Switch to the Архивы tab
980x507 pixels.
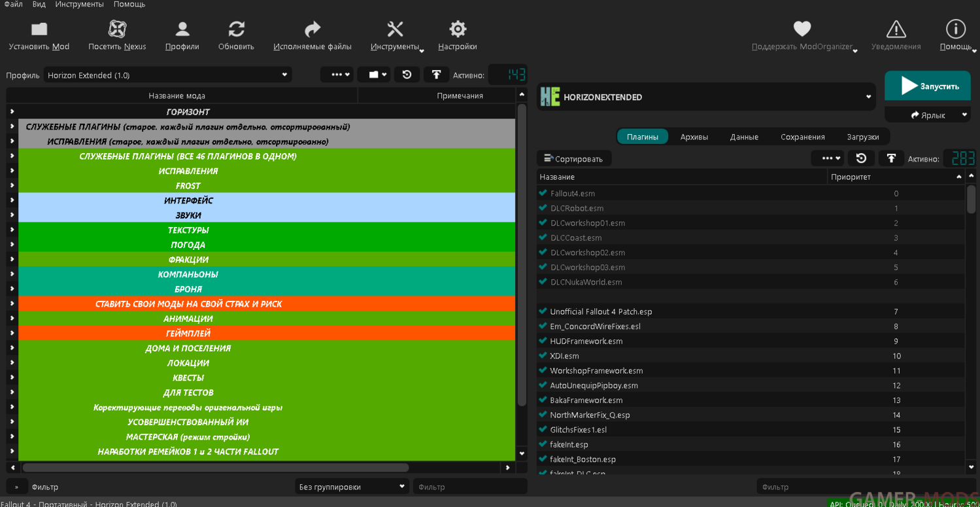coord(694,137)
